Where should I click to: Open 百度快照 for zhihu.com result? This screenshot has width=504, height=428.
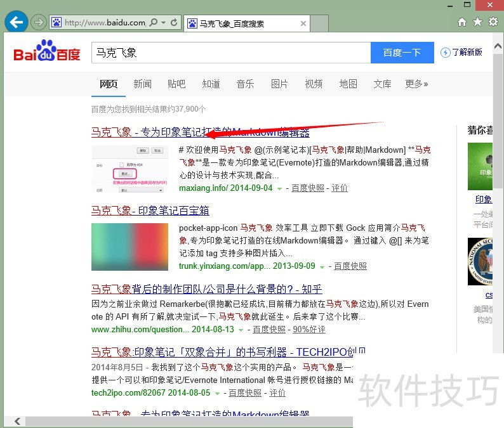click(269, 330)
